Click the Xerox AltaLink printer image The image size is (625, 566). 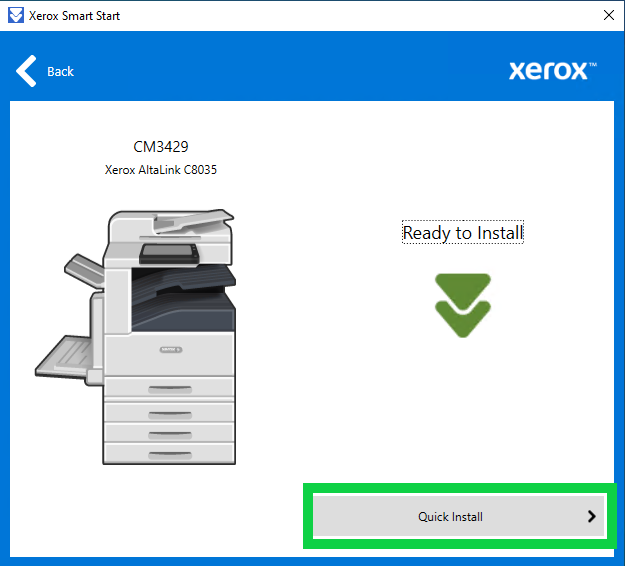(x=136, y=337)
